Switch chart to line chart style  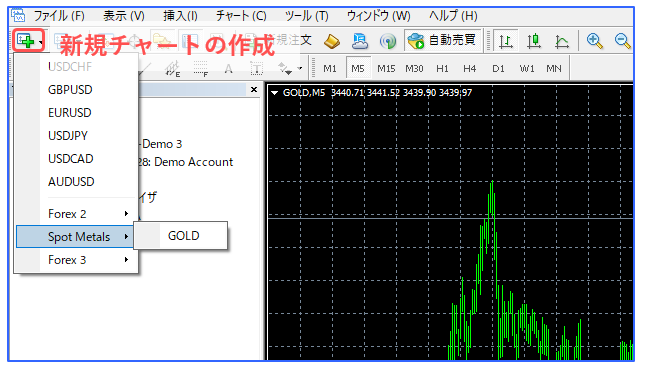[x=561, y=41]
